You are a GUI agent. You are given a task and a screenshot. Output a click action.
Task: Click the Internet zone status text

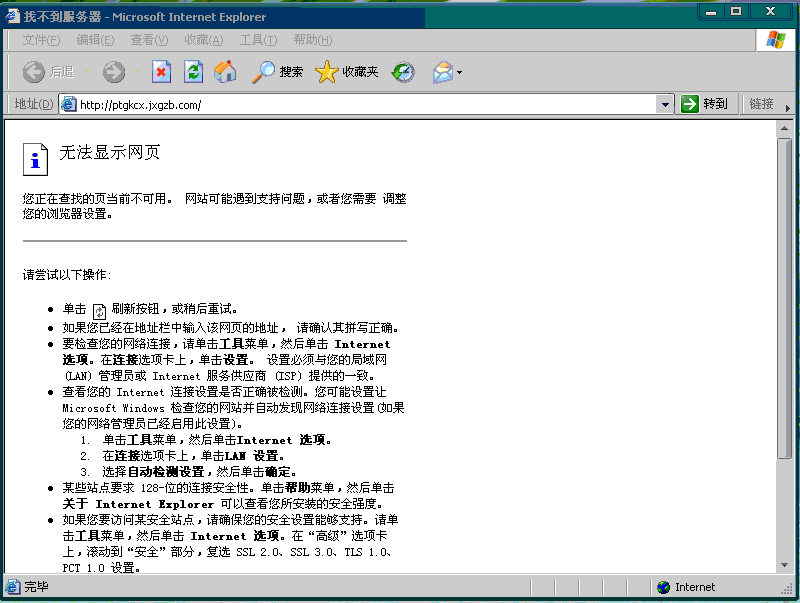(x=695, y=587)
